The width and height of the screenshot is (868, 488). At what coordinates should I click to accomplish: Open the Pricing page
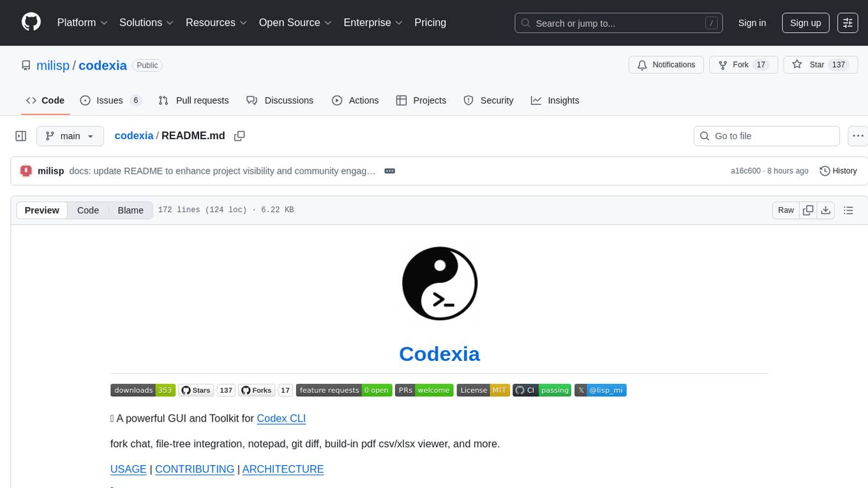click(x=430, y=22)
